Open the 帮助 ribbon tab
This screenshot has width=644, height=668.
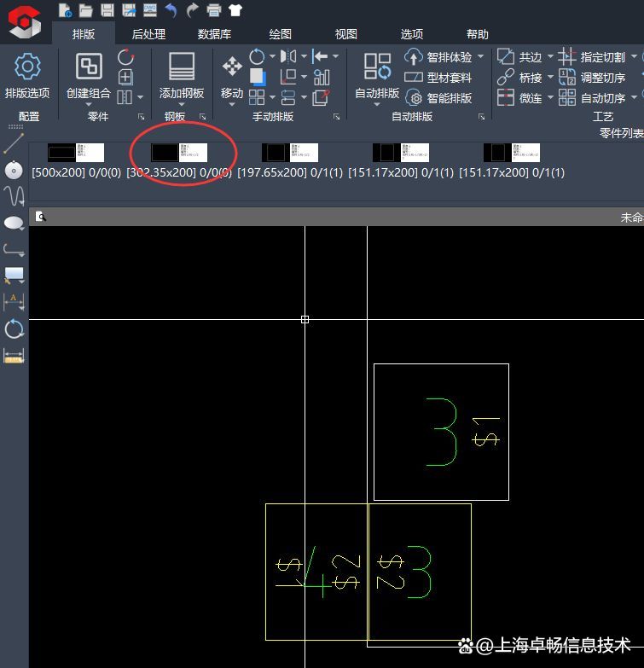pyautogui.click(x=478, y=34)
